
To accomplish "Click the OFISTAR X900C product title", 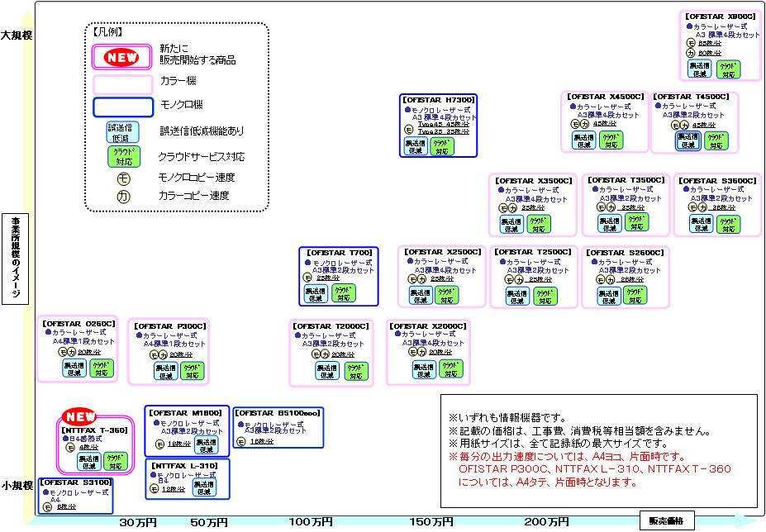I will pos(720,17).
